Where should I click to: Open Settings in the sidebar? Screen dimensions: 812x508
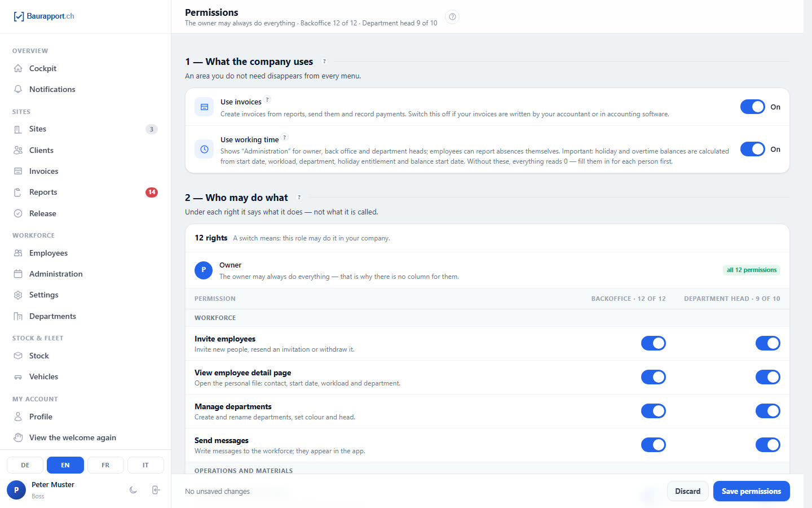tap(86, 295)
